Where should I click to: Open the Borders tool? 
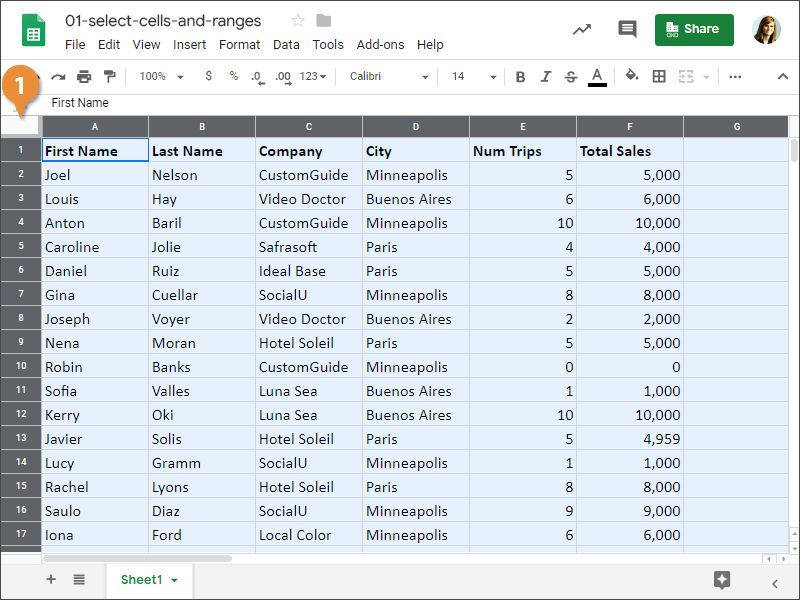pyautogui.click(x=658, y=76)
